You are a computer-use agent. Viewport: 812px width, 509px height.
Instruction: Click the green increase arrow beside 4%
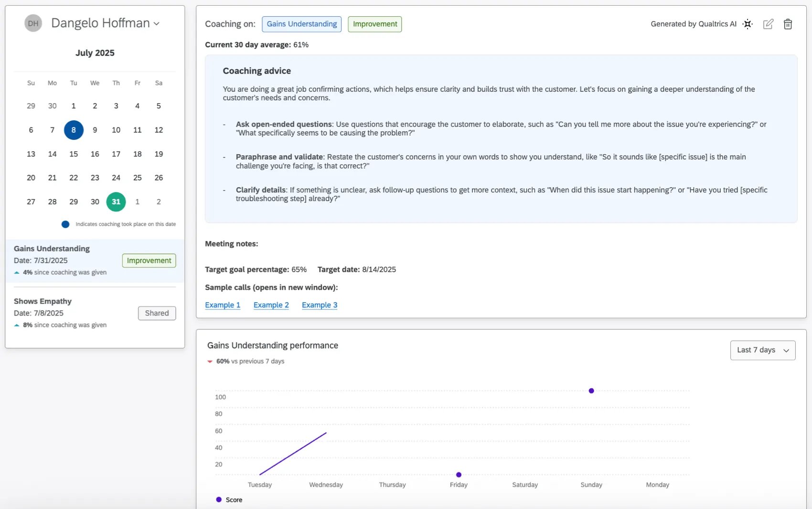click(x=17, y=272)
